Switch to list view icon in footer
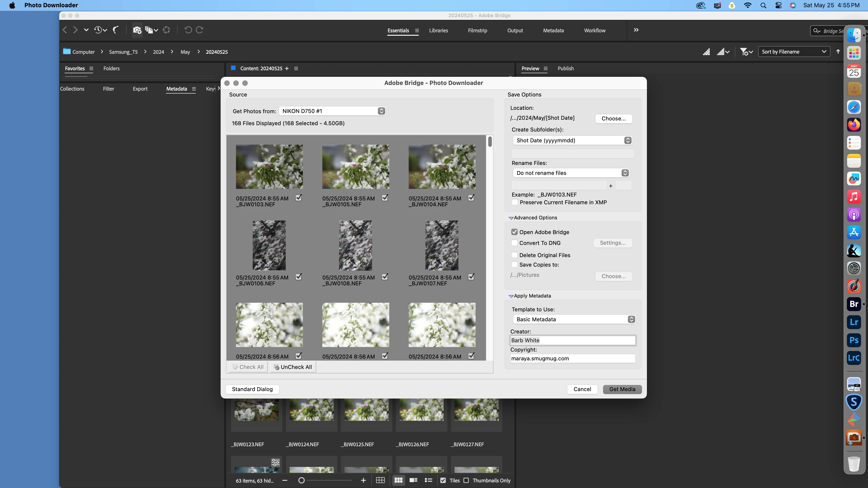This screenshot has height=488, width=868. point(428,480)
